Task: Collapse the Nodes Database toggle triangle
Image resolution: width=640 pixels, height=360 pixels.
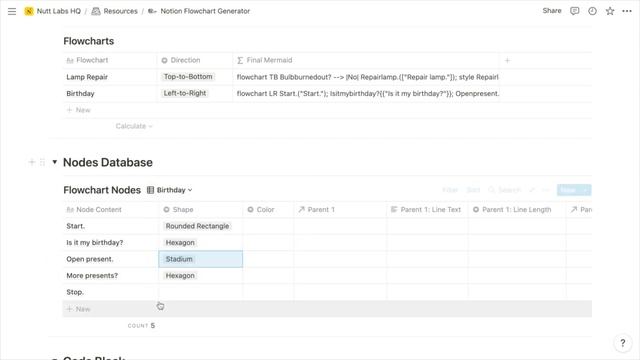Action: click(x=54, y=162)
